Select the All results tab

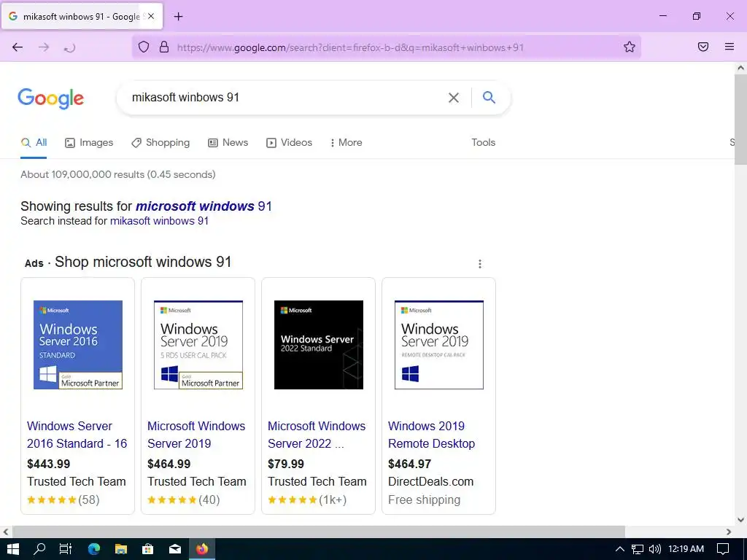[34, 142]
